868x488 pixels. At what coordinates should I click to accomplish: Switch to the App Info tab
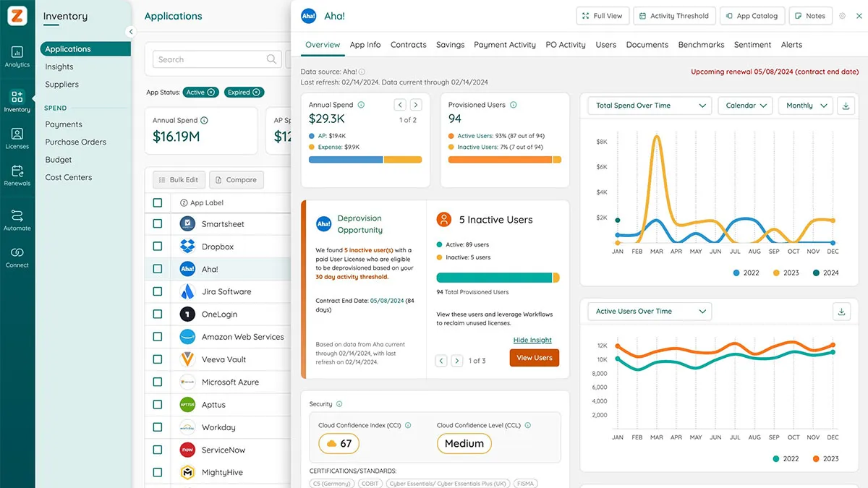[x=365, y=45]
